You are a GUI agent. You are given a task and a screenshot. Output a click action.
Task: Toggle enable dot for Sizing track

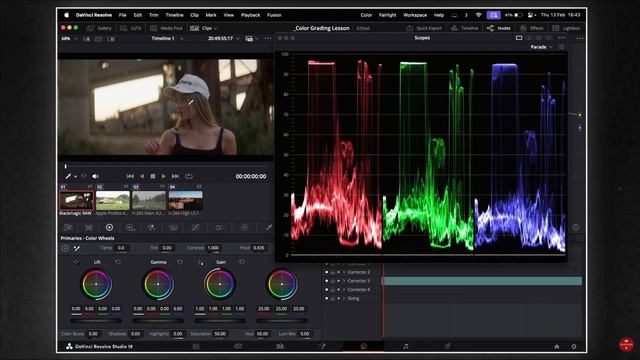point(326,298)
